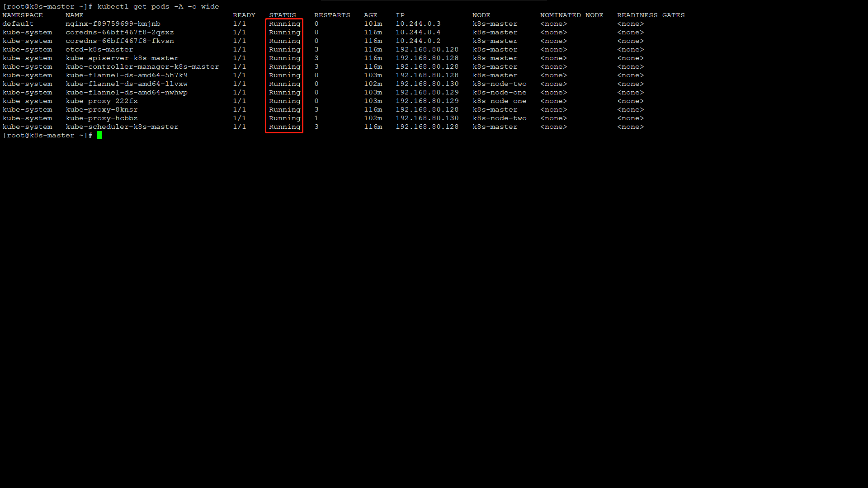Click the etcd-k8s-master pod name
868x488 pixels.
(99, 50)
